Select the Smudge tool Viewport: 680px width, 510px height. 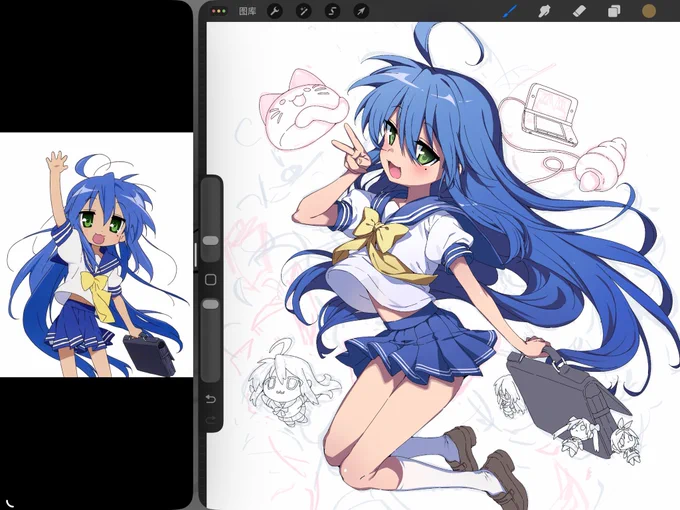click(545, 11)
